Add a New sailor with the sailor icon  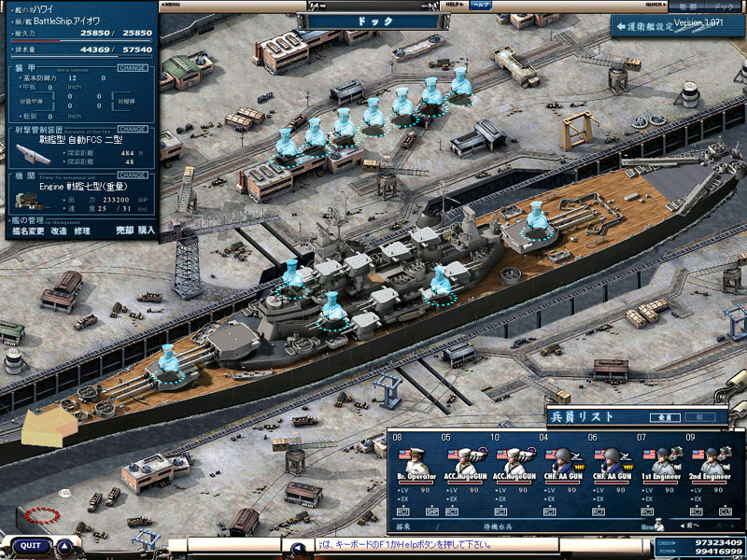tap(654, 525)
